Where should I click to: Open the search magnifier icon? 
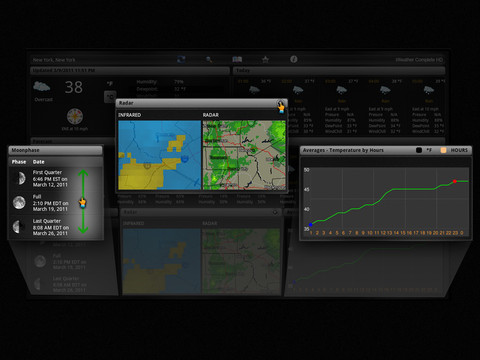click(x=209, y=60)
